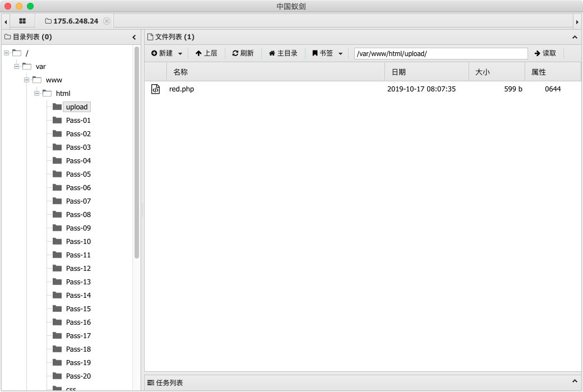Open the Pass-17 folder

click(x=72, y=335)
